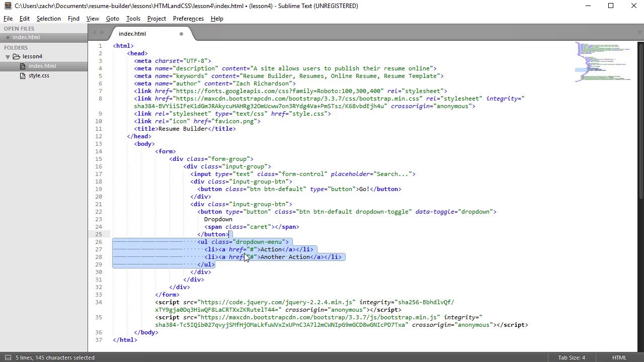644x362 pixels.
Task: Open the Goto menu
Action: click(x=113, y=19)
